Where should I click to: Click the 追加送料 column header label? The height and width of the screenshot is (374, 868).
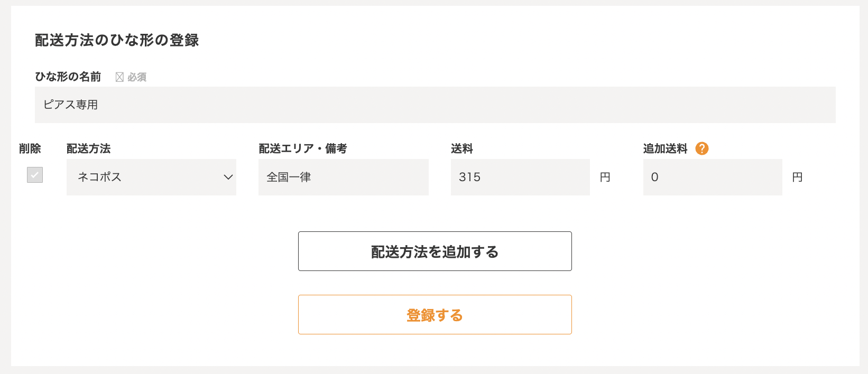[665, 148]
